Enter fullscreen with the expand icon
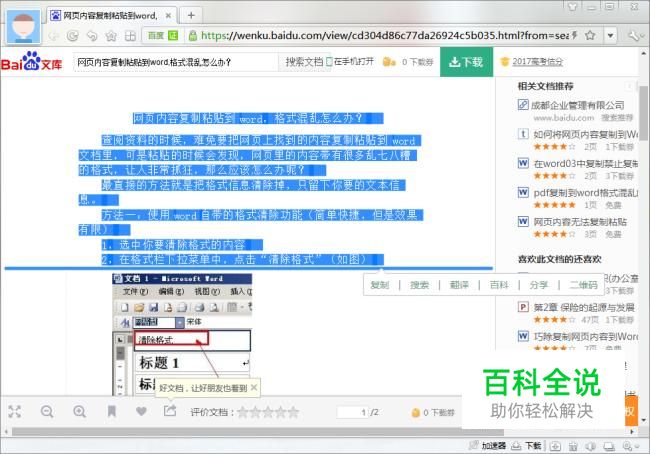Viewport: 650px width, 454px height. pyautogui.click(x=15, y=411)
